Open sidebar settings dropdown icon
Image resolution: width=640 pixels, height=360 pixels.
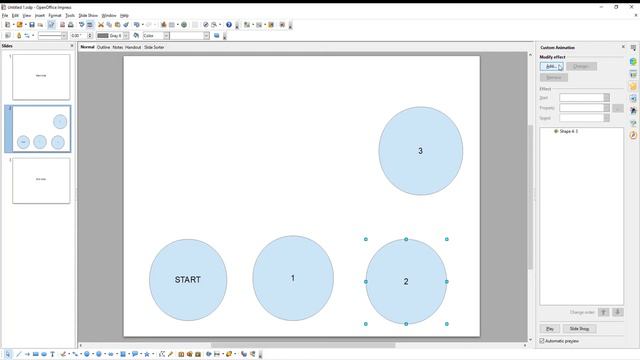tap(633, 49)
